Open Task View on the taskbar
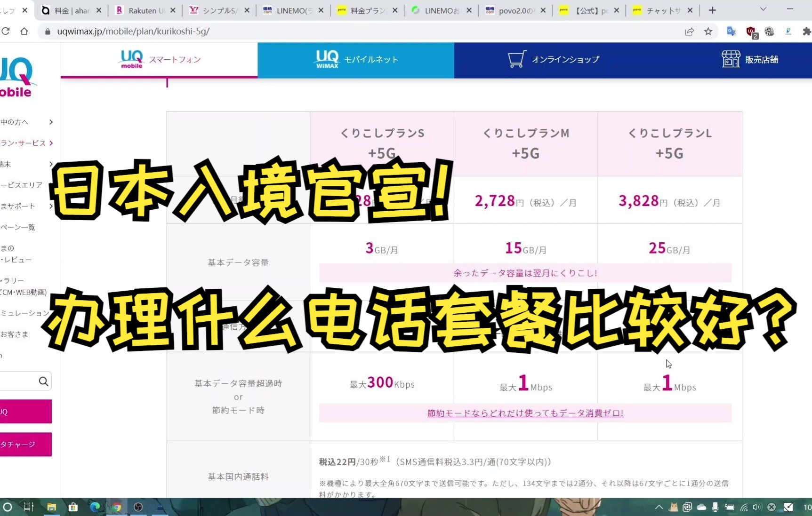Image resolution: width=812 pixels, height=516 pixels. (x=29, y=507)
